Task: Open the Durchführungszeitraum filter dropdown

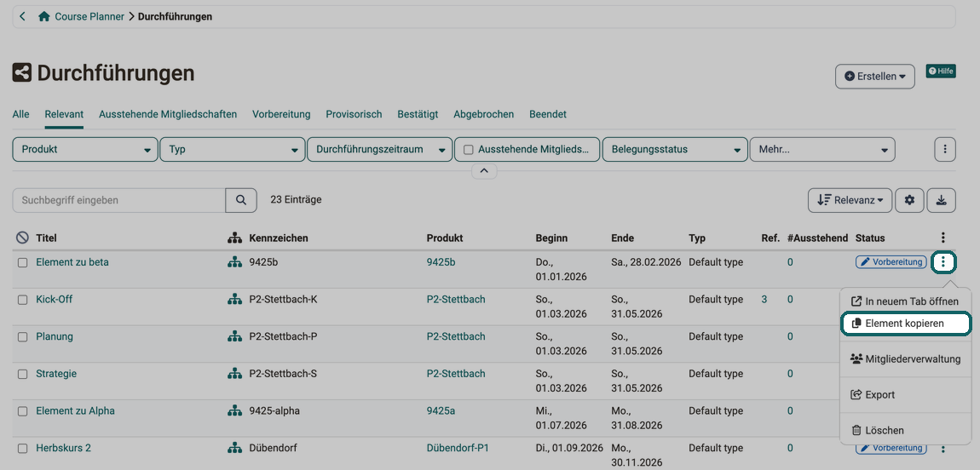Action: point(380,150)
